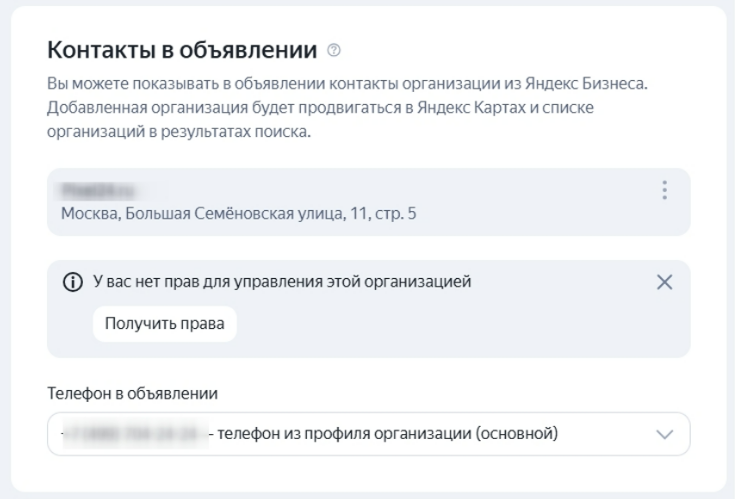Expand the phone dropdown chevron arrow

[x=665, y=435]
